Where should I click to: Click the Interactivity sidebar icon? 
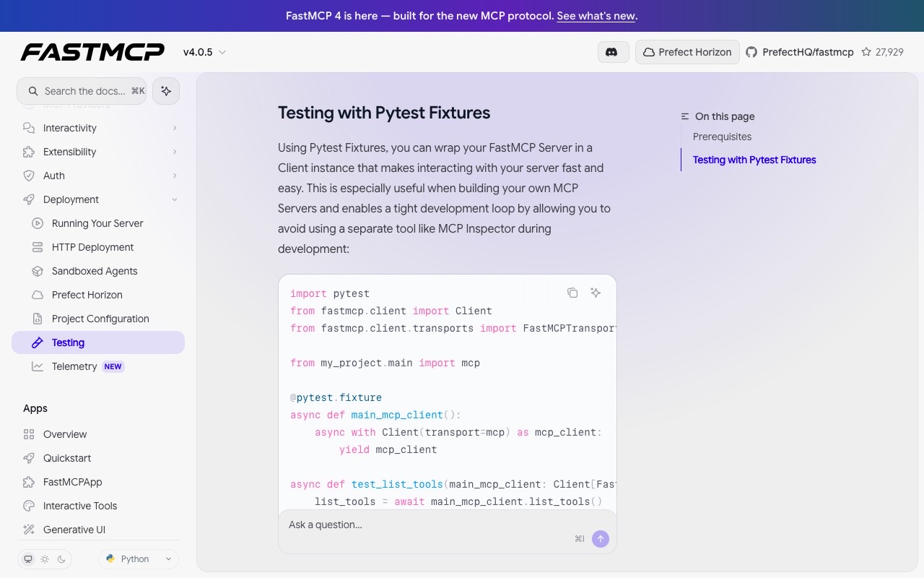pyautogui.click(x=29, y=128)
